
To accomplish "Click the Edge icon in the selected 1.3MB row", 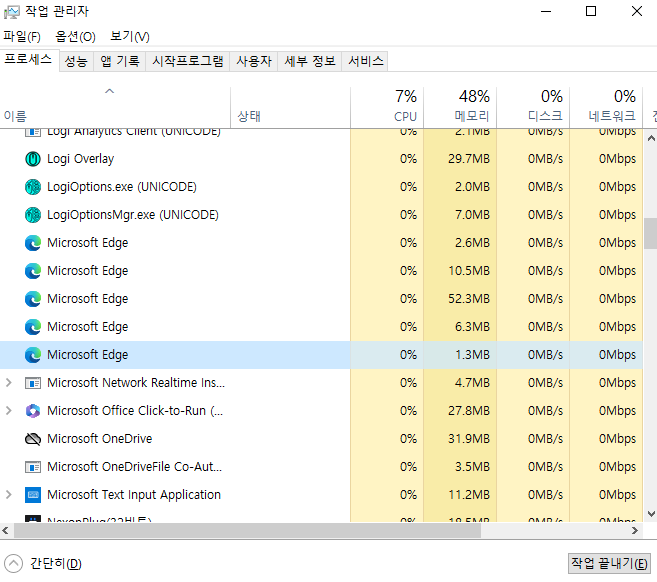I will 33,355.
